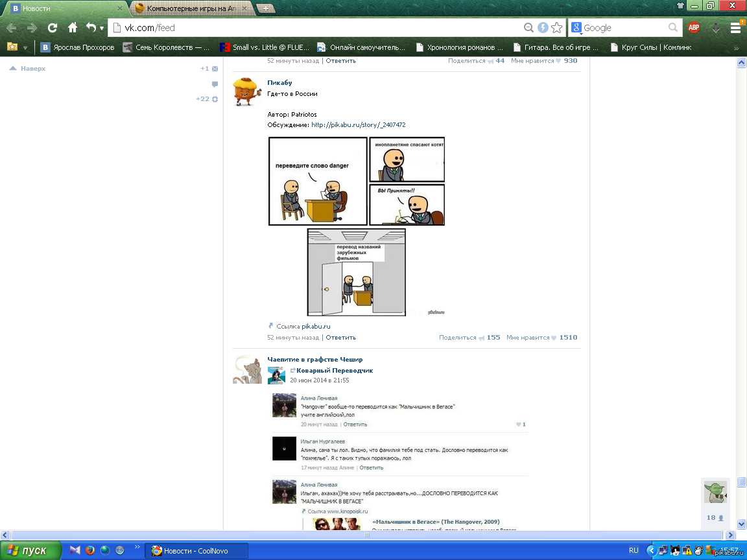Open Чаепитие в графстве Чешир community
Viewport: 747px width, 560px height.
315,360
